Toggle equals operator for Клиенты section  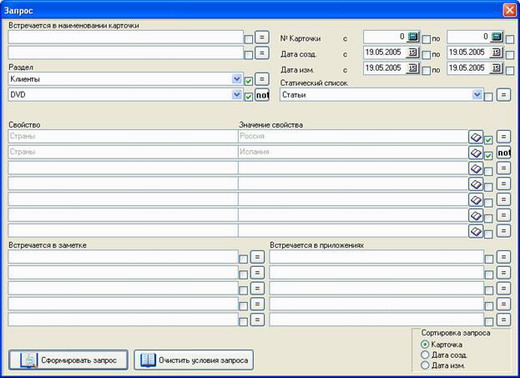pyautogui.click(x=262, y=79)
